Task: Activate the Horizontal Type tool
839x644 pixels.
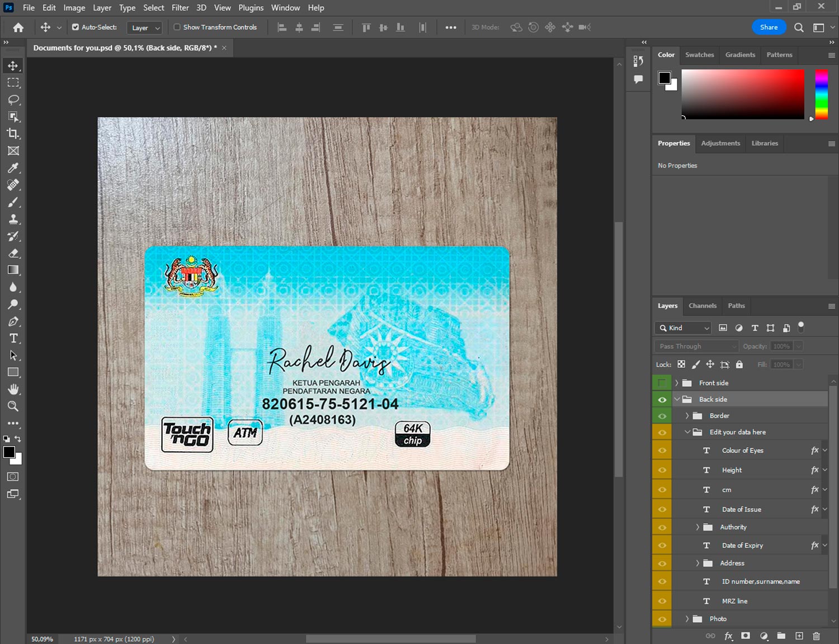Action: click(13, 338)
